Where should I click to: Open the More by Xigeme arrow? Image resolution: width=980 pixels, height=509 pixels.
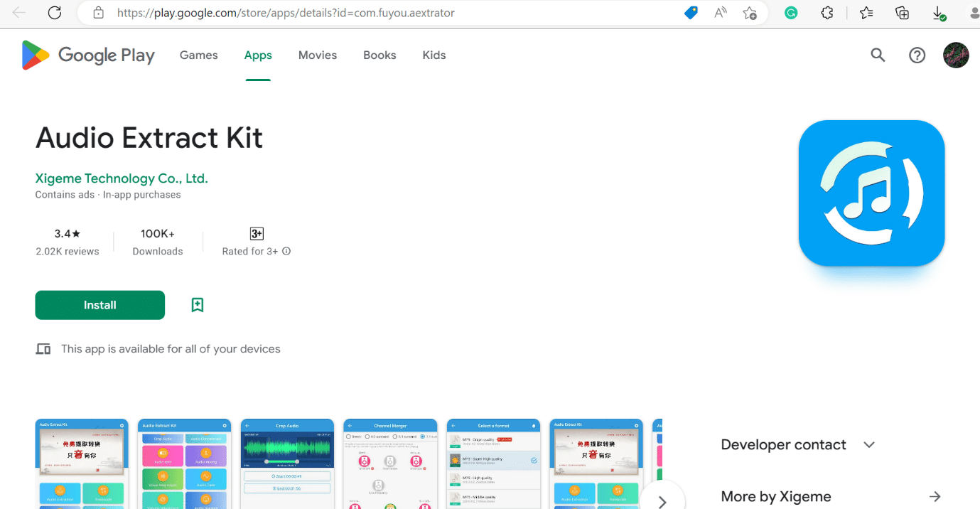point(935,496)
